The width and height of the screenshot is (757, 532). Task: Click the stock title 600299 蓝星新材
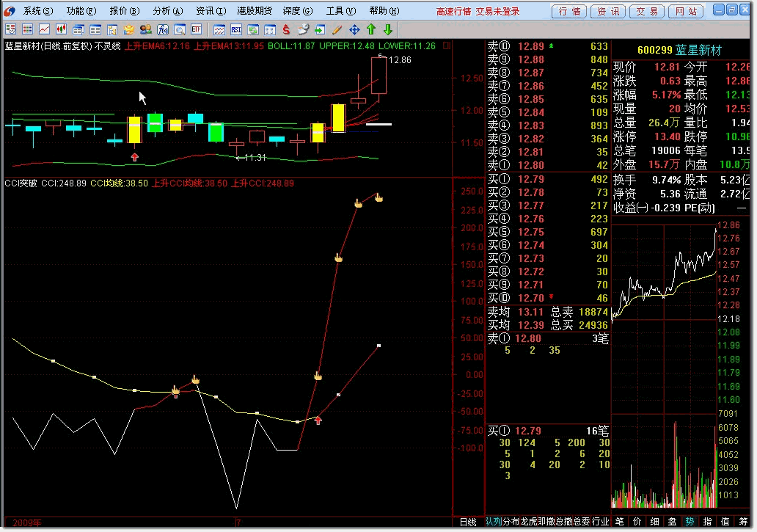679,50
